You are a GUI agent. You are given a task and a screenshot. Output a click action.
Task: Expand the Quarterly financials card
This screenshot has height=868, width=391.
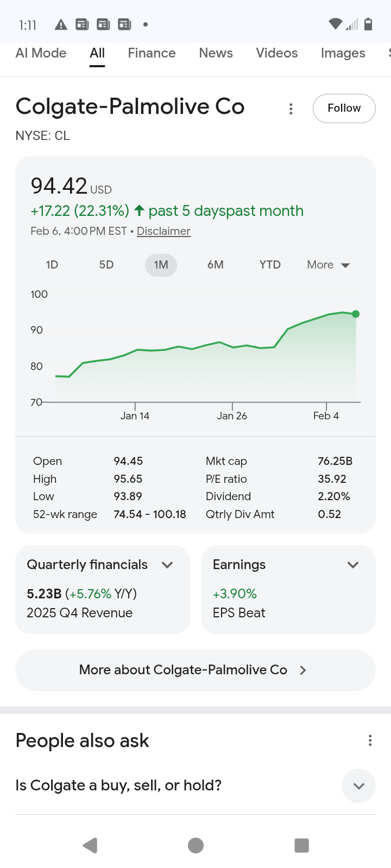coord(167,565)
